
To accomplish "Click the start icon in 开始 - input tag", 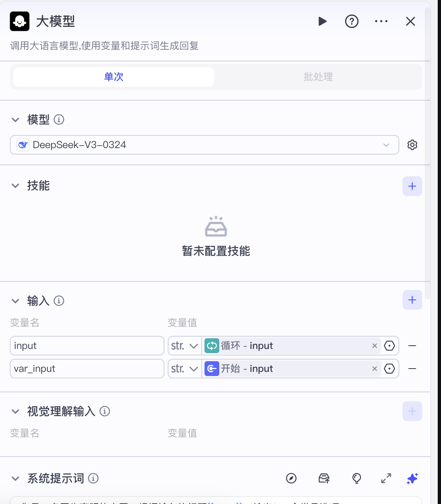I will (x=211, y=369).
